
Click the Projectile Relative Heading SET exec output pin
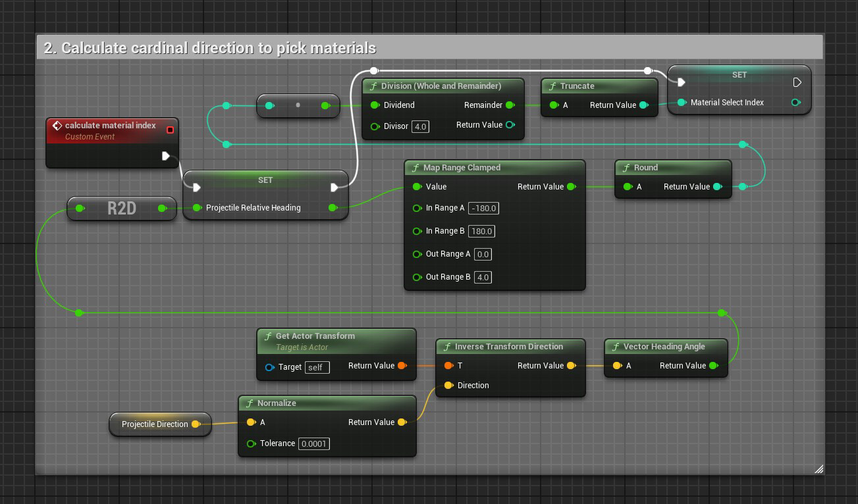point(335,188)
